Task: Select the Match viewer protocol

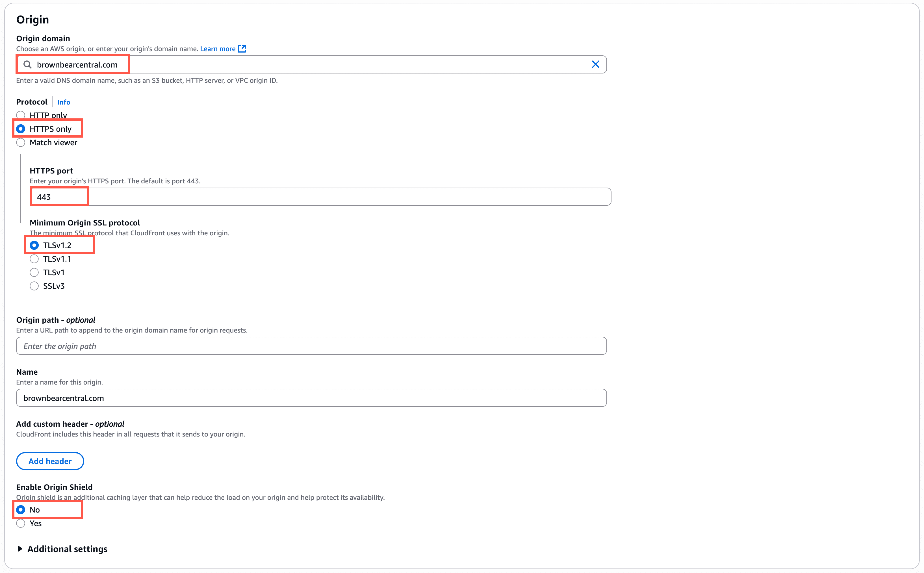Action: (x=21, y=142)
